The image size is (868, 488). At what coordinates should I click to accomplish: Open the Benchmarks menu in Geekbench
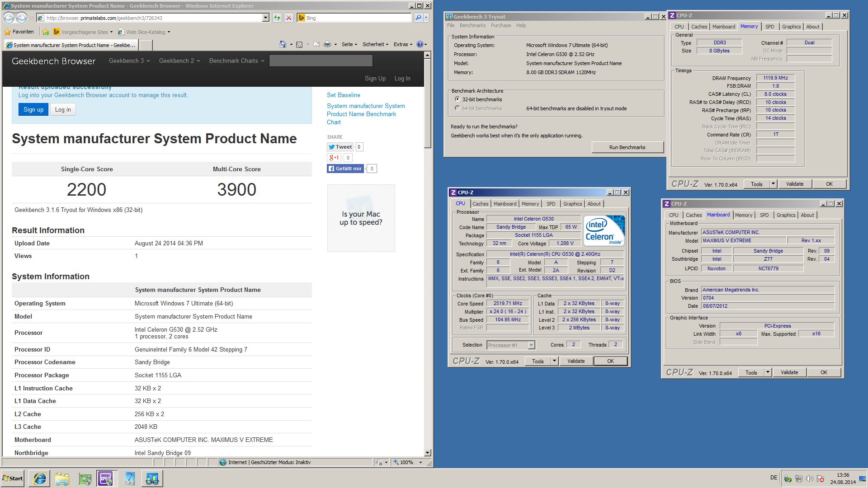[x=472, y=26]
